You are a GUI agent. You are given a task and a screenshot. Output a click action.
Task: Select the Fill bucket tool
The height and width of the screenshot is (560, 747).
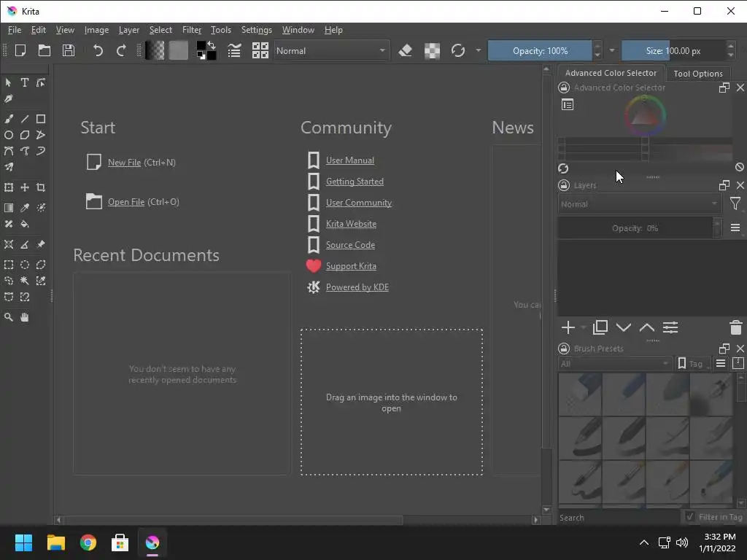click(25, 224)
